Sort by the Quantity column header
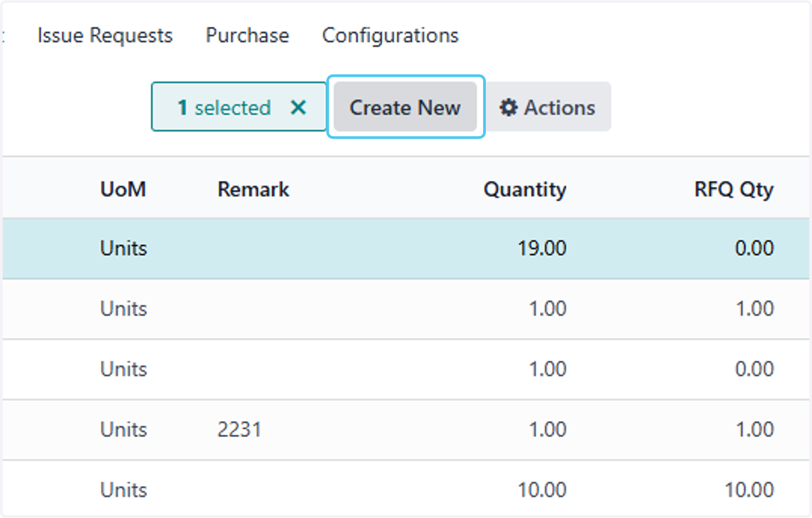Screen dimensions: 812x518 pyautogui.click(x=525, y=190)
